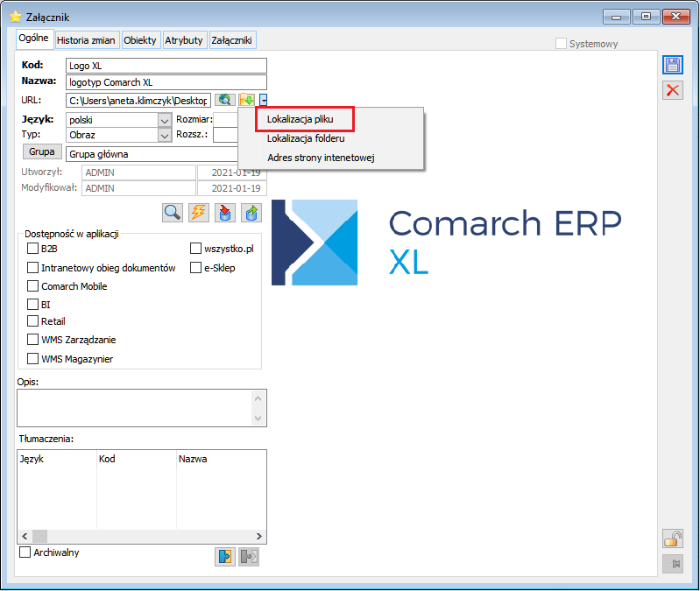Viewport: 700px width, 591px height.
Task: Expand the Język dropdown
Action: click(165, 120)
